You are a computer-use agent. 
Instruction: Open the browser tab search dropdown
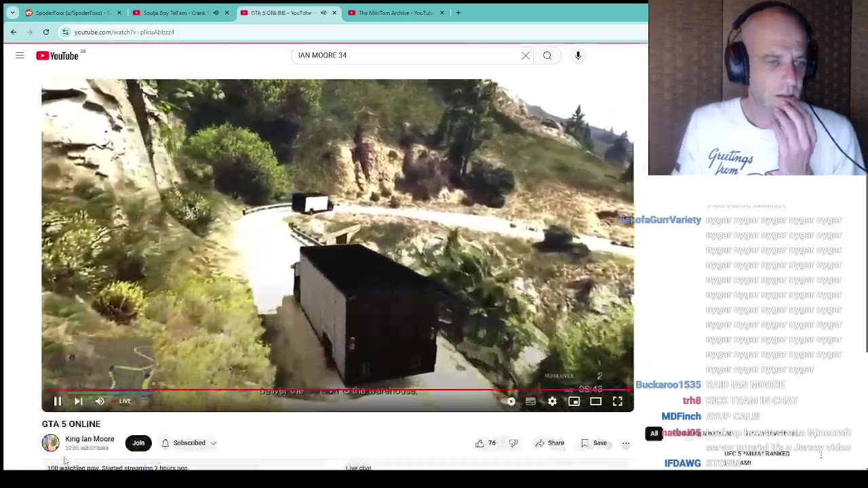click(12, 12)
